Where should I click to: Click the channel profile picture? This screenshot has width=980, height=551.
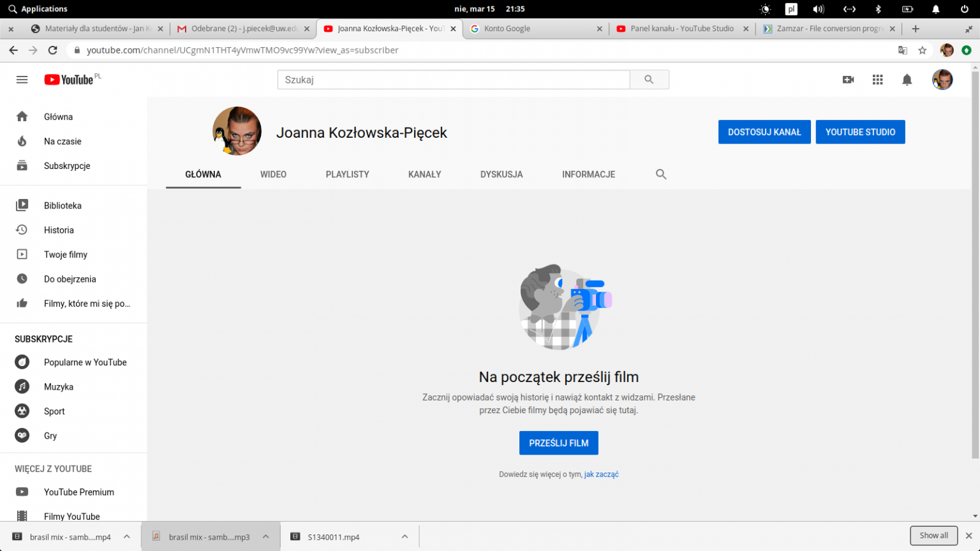click(237, 131)
